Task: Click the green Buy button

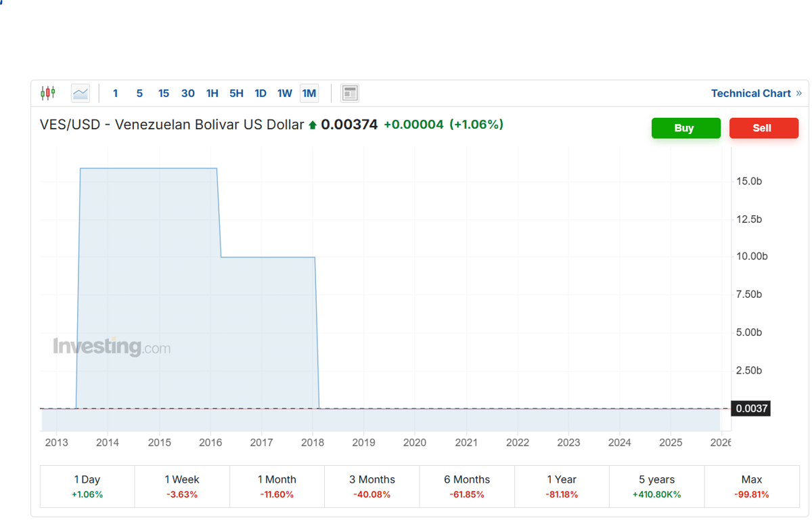Action: [685, 128]
